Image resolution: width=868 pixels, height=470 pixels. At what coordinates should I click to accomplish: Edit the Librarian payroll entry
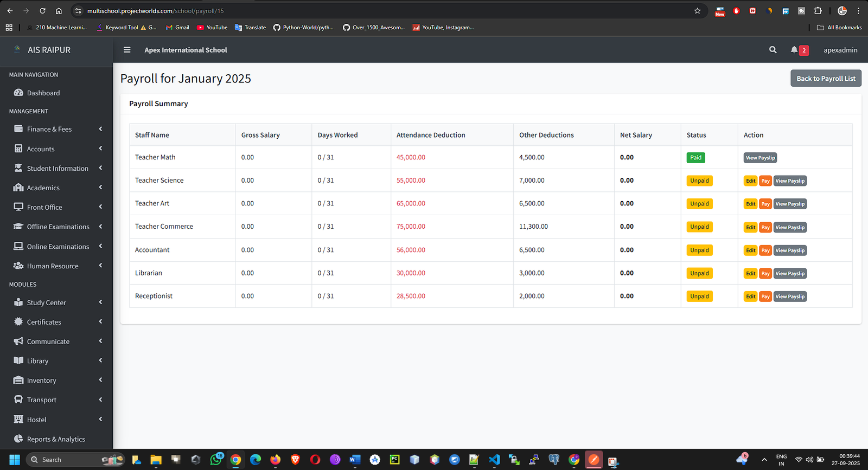coord(750,274)
